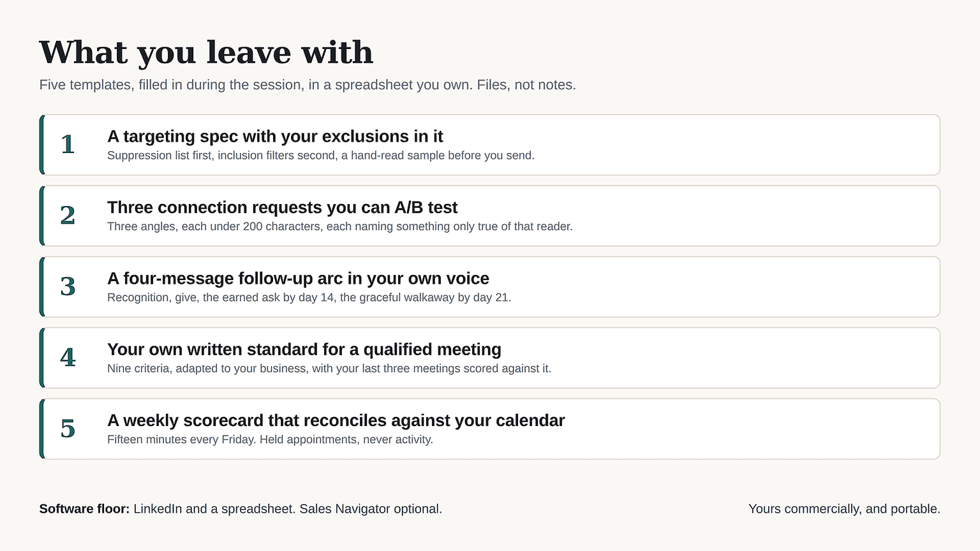Click the 'What you leave with' title
This screenshot has width=980, height=551.
pos(206,52)
